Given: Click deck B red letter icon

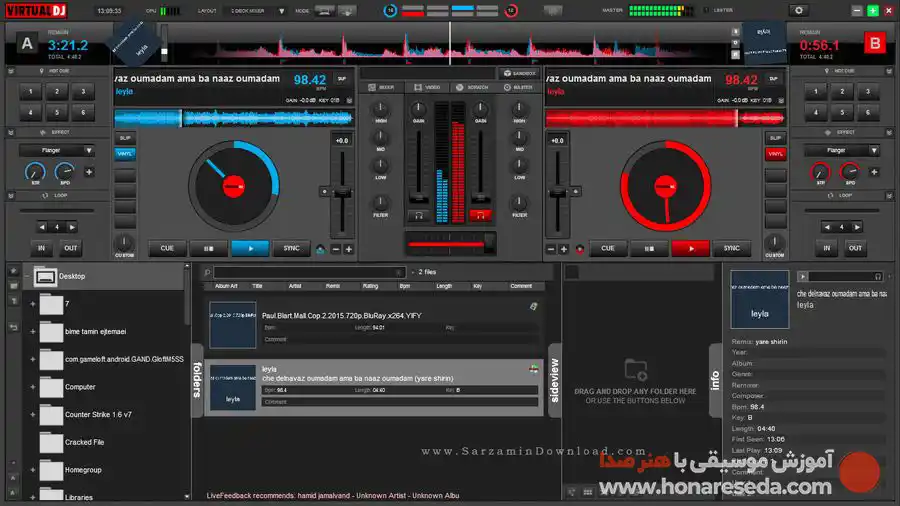Looking at the screenshot, I should pyautogui.click(x=874, y=44).
